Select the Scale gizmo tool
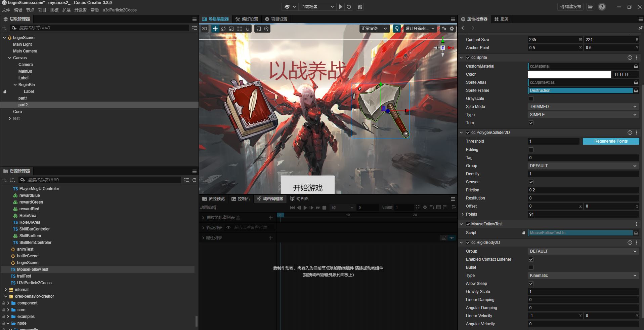The width and height of the screenshot is (644, 330). [x=231, y=29]
